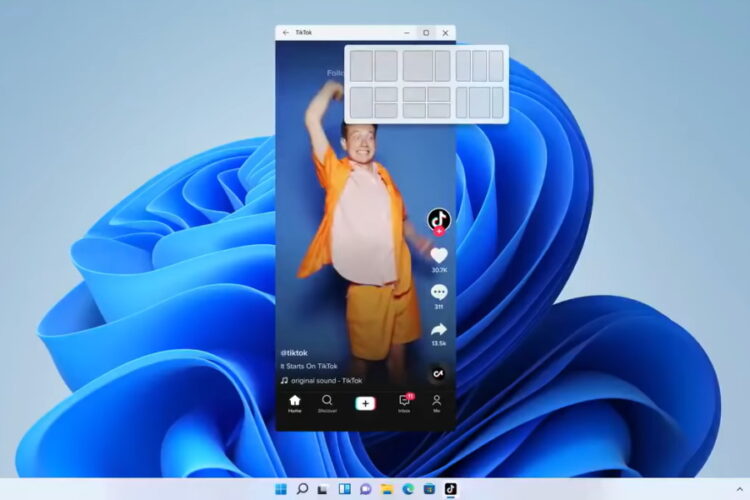Snap to top-right zone of the half-plus-stacked layout
The width and height of the screenshot is (750, 500).
pyautogui.click(x=386, y=94)
